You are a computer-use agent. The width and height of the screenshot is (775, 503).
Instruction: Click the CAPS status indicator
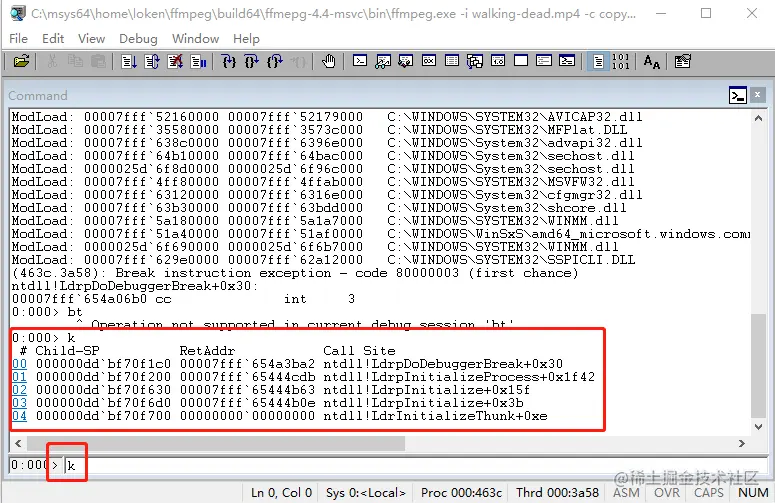708,493
